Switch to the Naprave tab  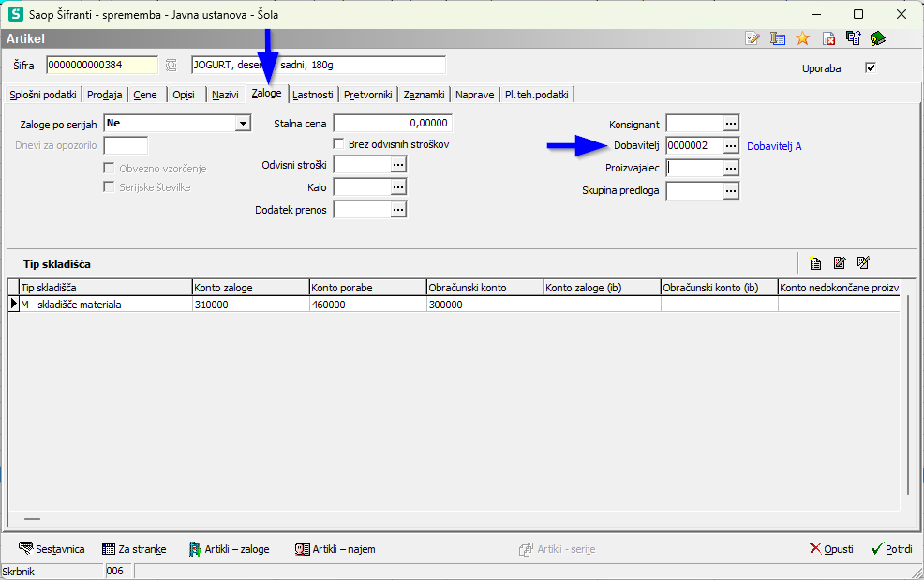click(x=474, y=95)
